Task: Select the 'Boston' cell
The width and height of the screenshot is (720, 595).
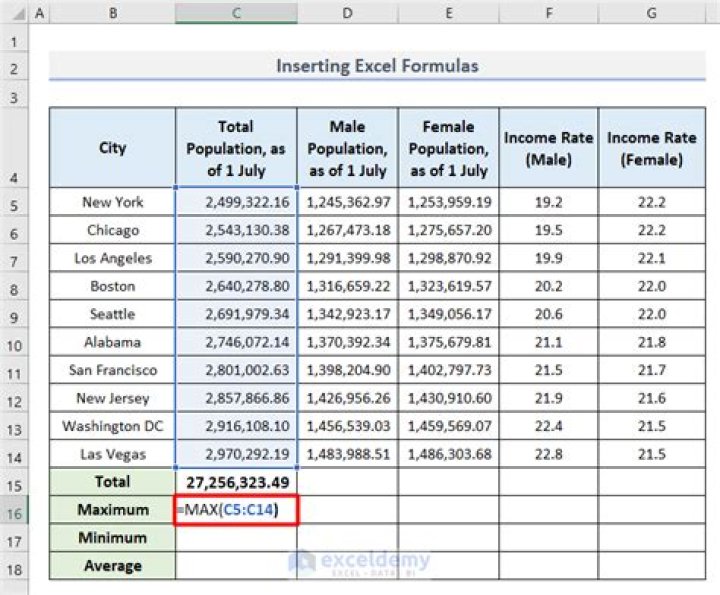Action: (112, 286)
